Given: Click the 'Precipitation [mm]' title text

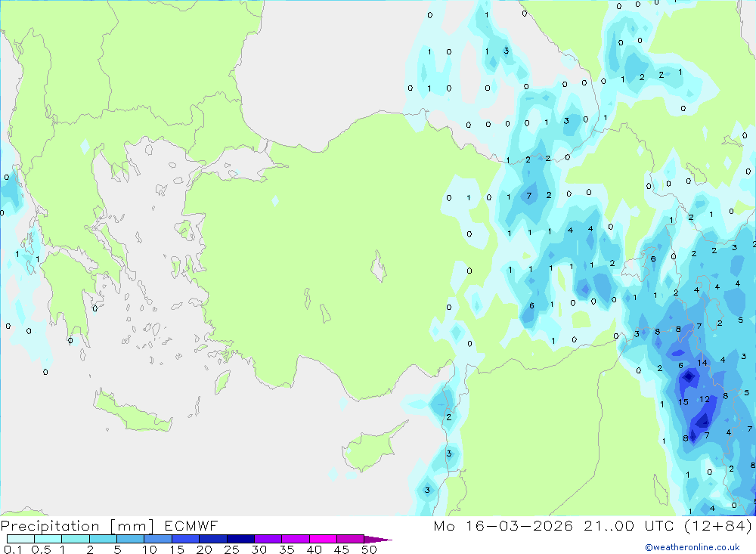Looking at the screenshot, I should click(x=77, y=526).
